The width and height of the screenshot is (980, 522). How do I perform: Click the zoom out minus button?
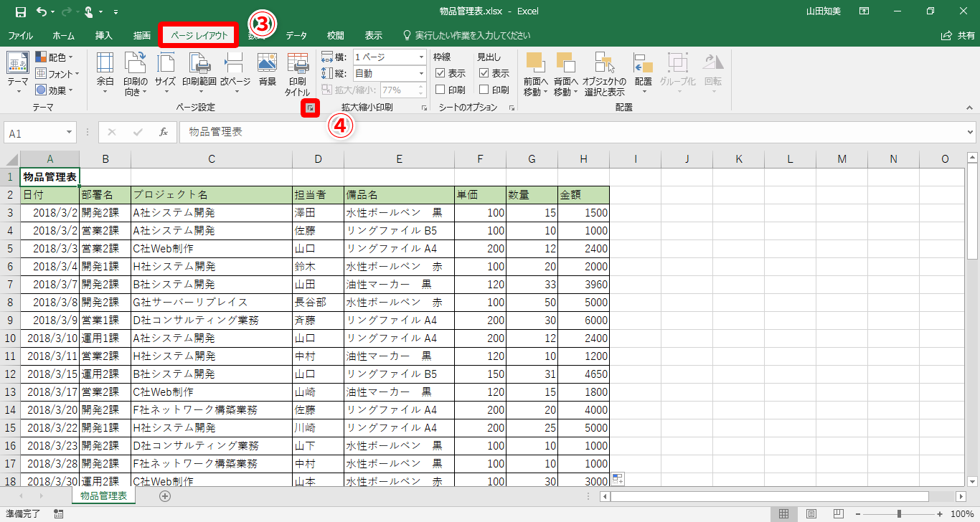tap(858, 514)
